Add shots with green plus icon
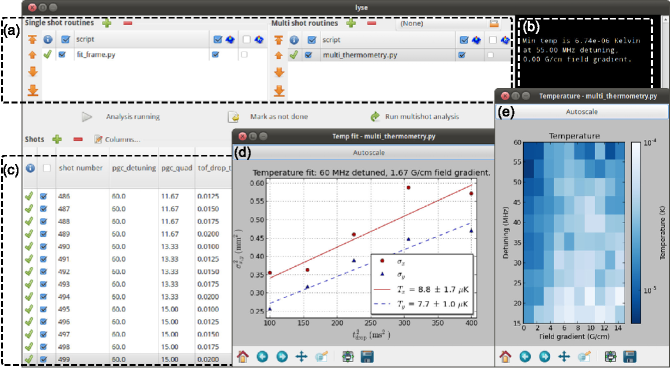The image size is (670, 368). [x=56, y=139]
